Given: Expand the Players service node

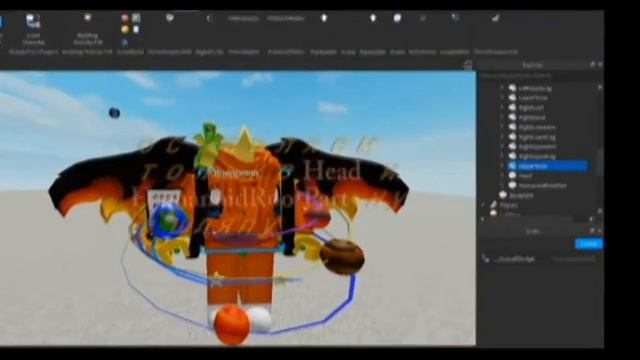Looking at the screenshot, I should pyautogui.click(x=484, y=205).
